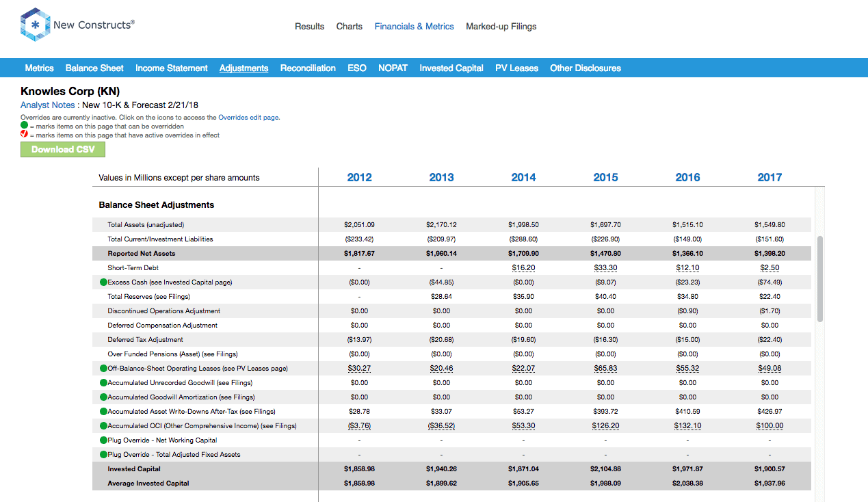This screenshot has height=502, width=868.
Task: Click Reported Net Assets value $1,398.20
Action: pos(770,254)
